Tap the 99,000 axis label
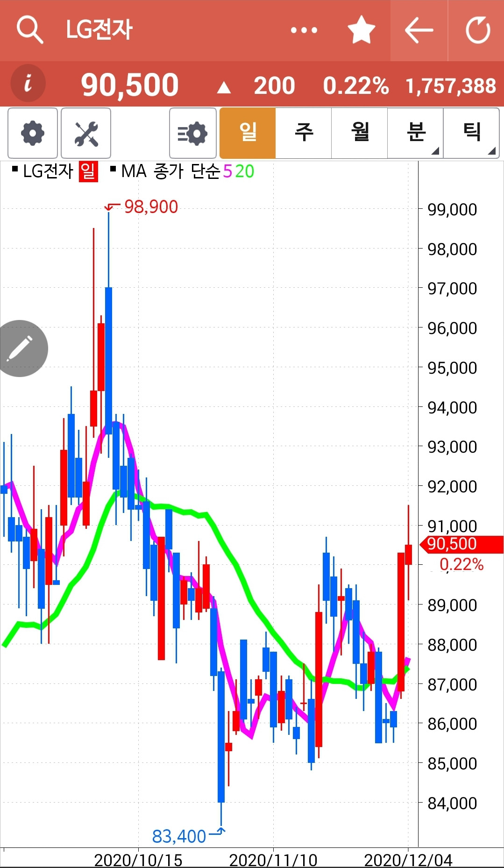The width and height of the screenshot is (504, 868). (452, 209)
